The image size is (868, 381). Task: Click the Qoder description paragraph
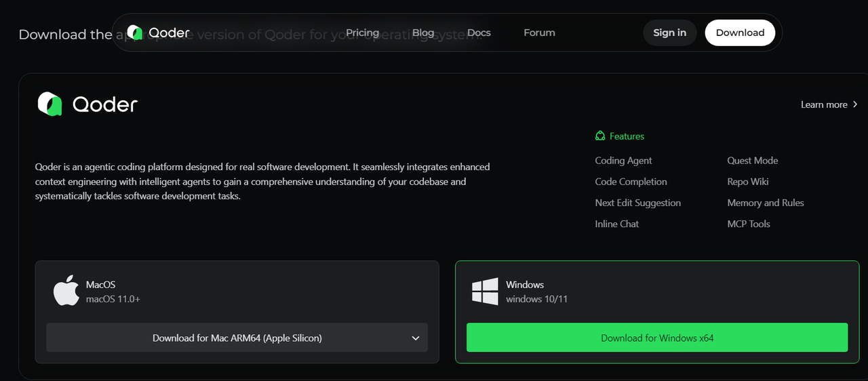262,182
